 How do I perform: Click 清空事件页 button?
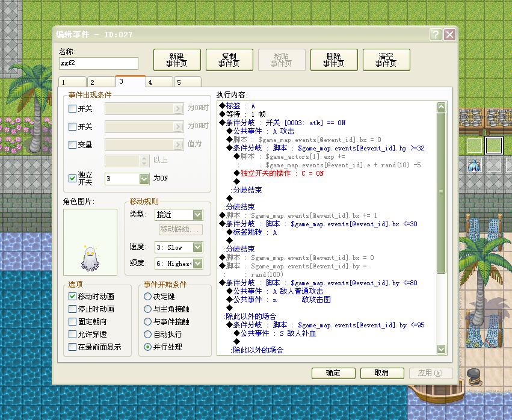click(386, 60)
